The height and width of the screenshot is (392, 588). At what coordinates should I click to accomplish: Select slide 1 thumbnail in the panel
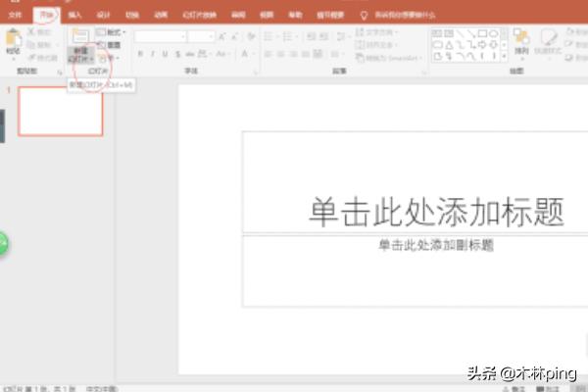61,111
